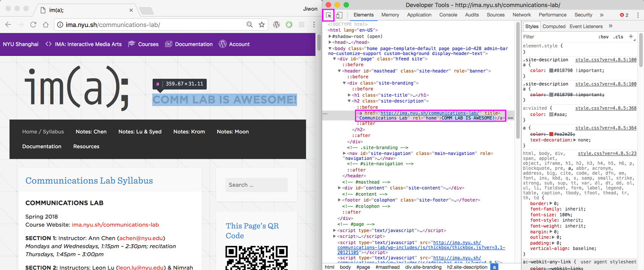Click the Documentation camera icon in the admin bar
Viewport: 644px width, 270px height.
tap(169, 44)
